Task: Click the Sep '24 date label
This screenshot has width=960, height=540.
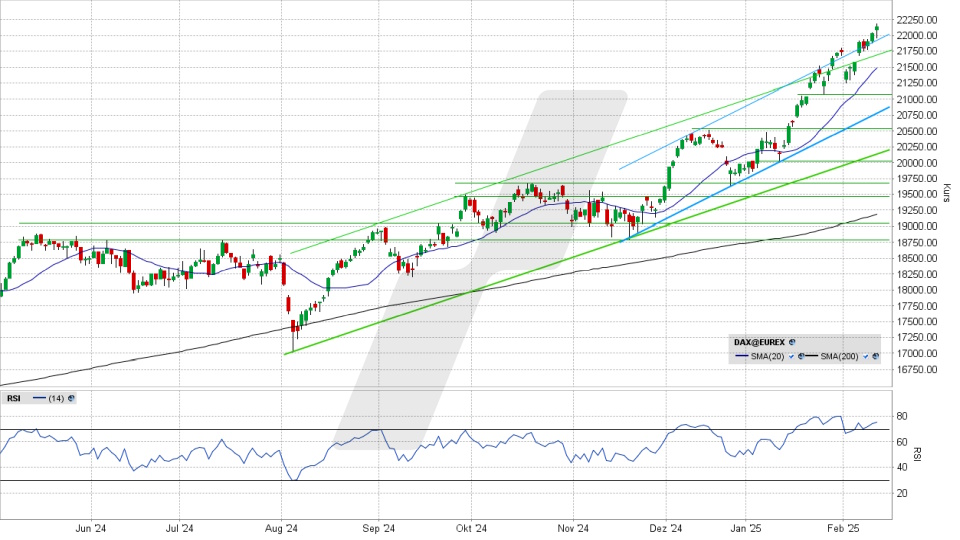Action: click(x=378, y=528)
